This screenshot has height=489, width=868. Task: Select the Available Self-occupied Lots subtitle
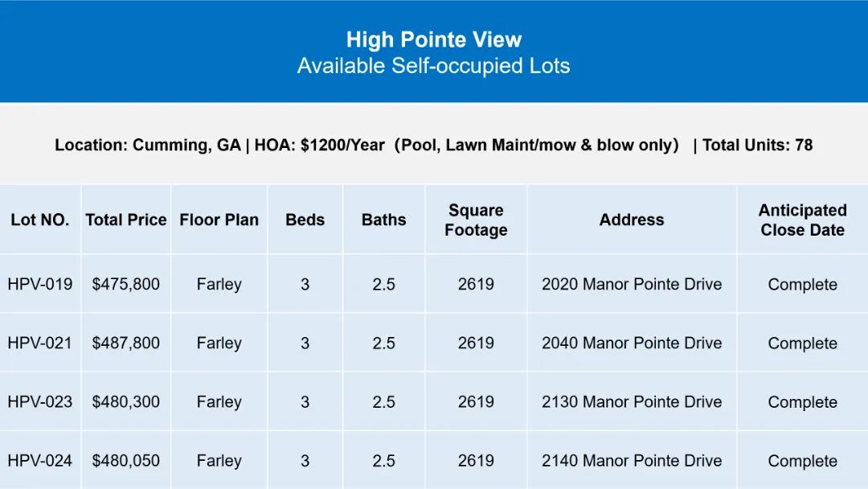point(433,66)
